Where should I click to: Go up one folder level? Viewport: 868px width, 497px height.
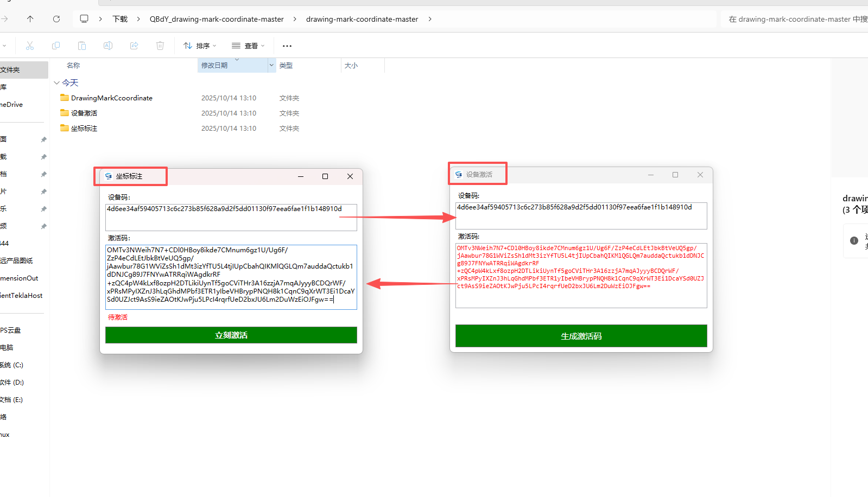(x=30, y=19)
